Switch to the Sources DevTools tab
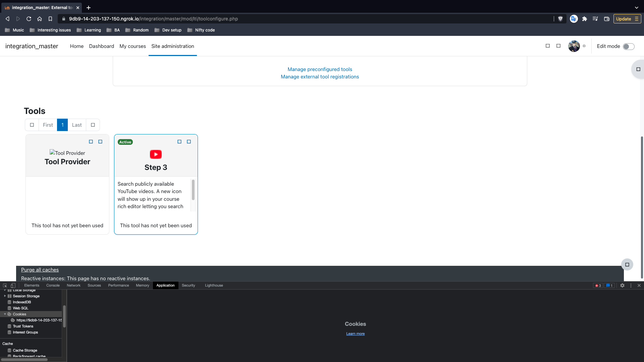644x362 pixels. pos(94,286)
